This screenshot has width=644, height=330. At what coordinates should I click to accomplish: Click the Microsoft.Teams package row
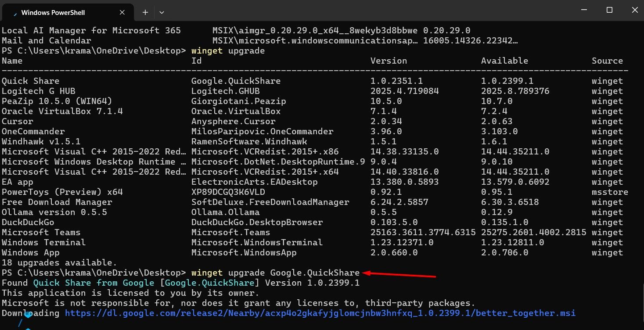(43, 232)
